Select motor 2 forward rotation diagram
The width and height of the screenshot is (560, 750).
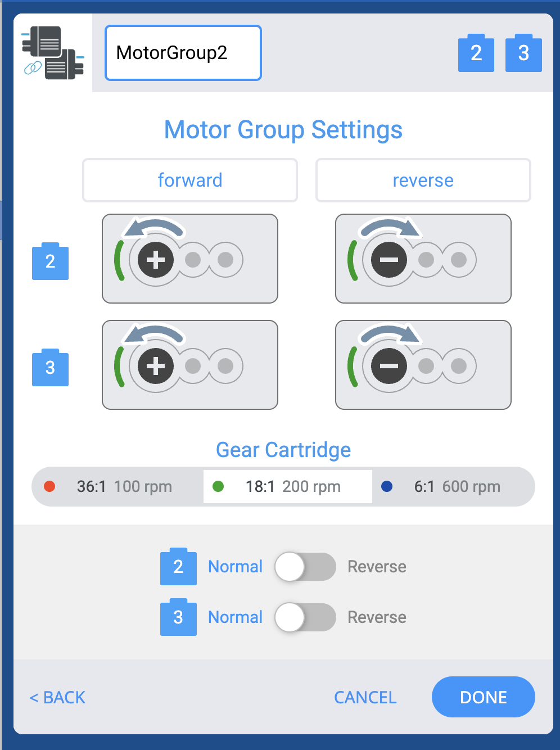coord(190,259)
